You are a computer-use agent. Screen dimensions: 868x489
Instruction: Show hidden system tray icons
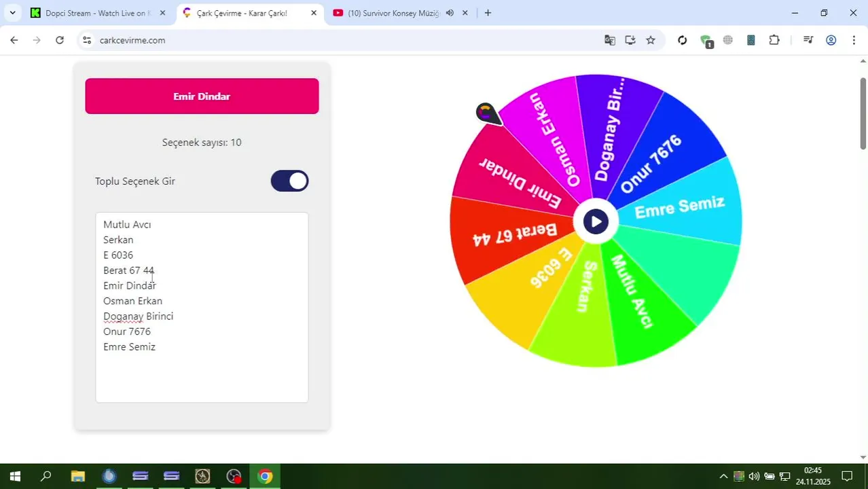723,476
